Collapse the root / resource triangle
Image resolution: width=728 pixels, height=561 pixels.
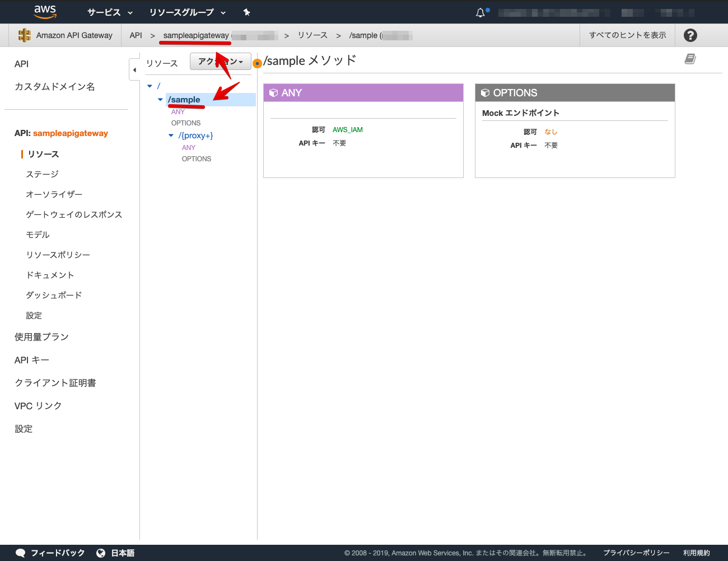pyautogui.click(x=150, y=86)
